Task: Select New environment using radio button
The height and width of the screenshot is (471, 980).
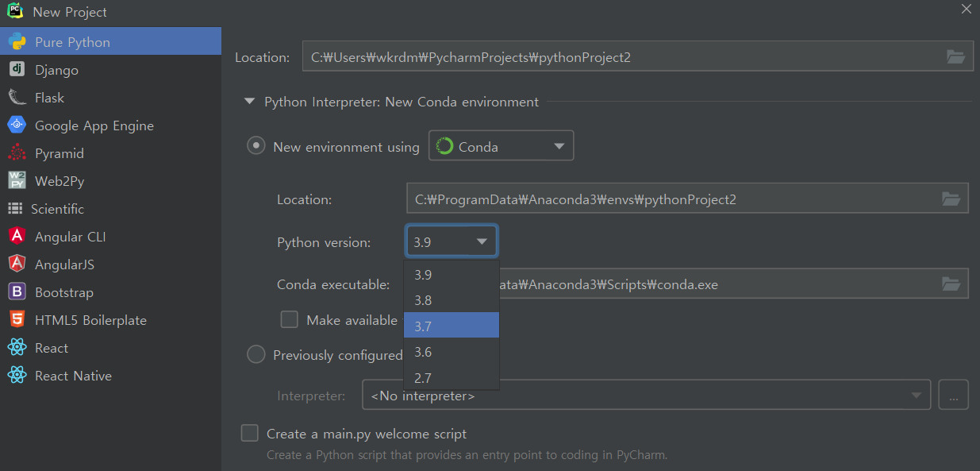Action: [256, 146]
